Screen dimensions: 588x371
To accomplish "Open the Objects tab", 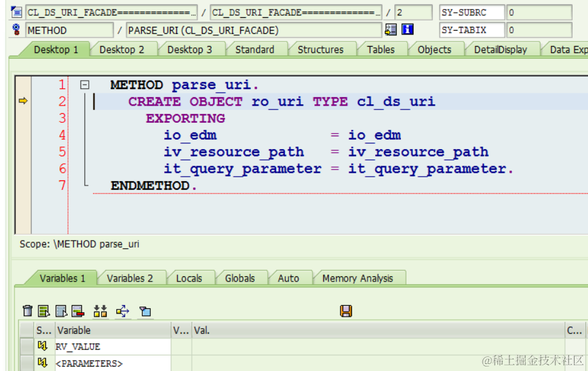I will 434,49.
